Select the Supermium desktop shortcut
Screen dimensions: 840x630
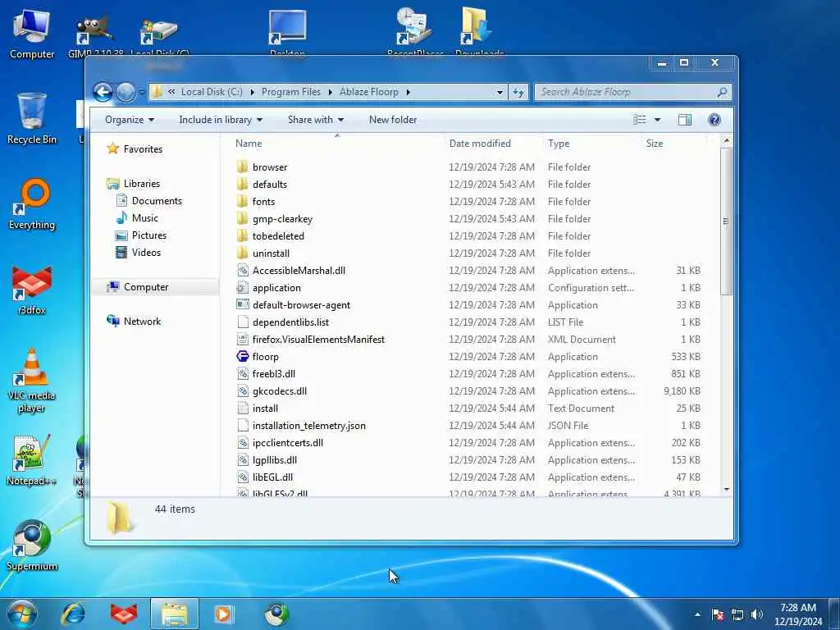coord(32,546)
